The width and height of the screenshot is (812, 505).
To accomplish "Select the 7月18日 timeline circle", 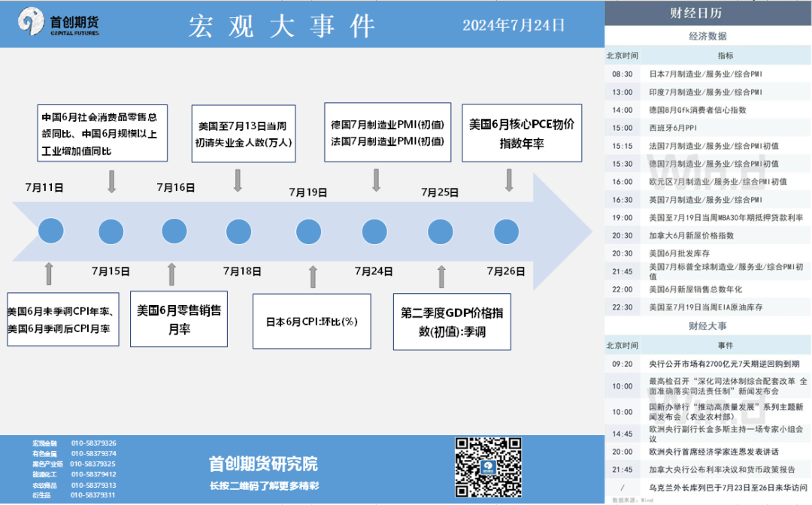I will pyautogui.click(x=239, y=231).
